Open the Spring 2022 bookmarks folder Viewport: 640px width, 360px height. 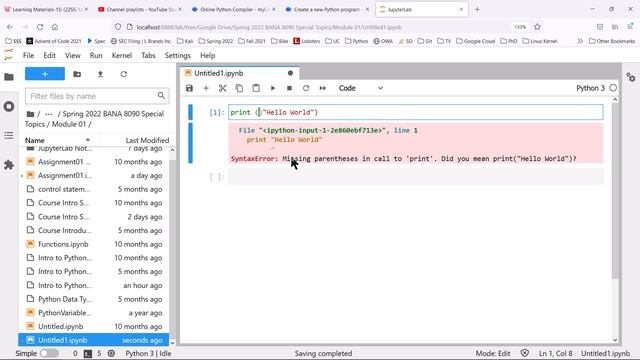point(216,41)
